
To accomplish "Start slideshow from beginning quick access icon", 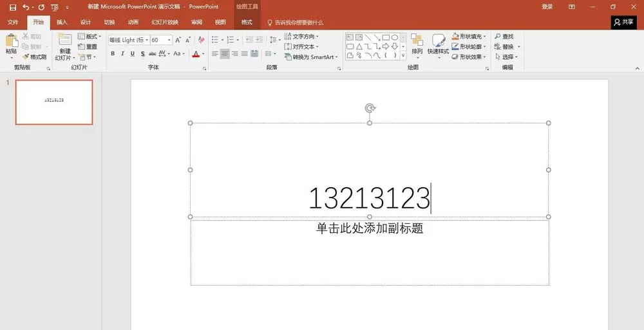I will pos(55,7).
